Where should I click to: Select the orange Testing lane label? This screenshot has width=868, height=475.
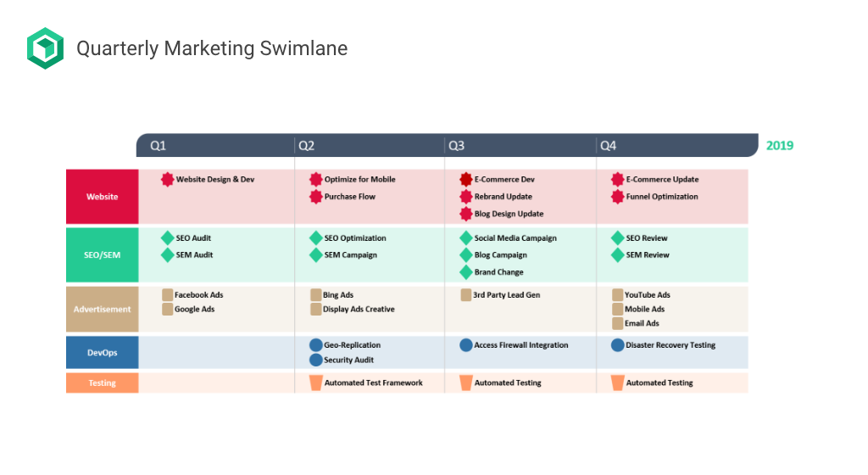pyautogui.click(x=102, y=383)
